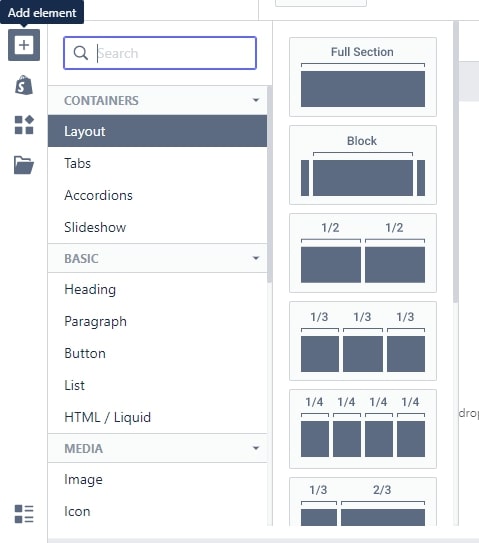The image size is (479, 543).
Task: Open the blocks and widgets sidebar icon
Action: (24, 125)
